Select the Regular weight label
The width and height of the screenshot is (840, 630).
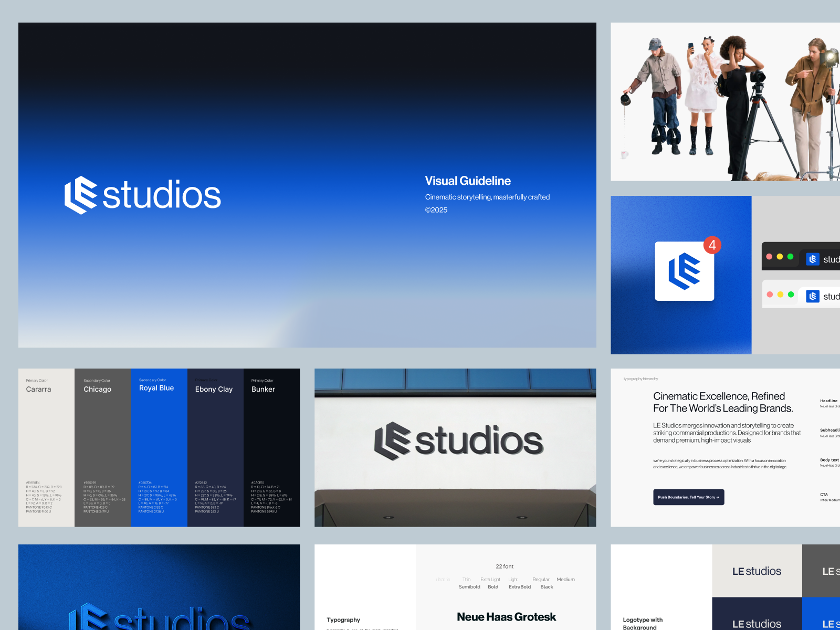pos(541,579)
